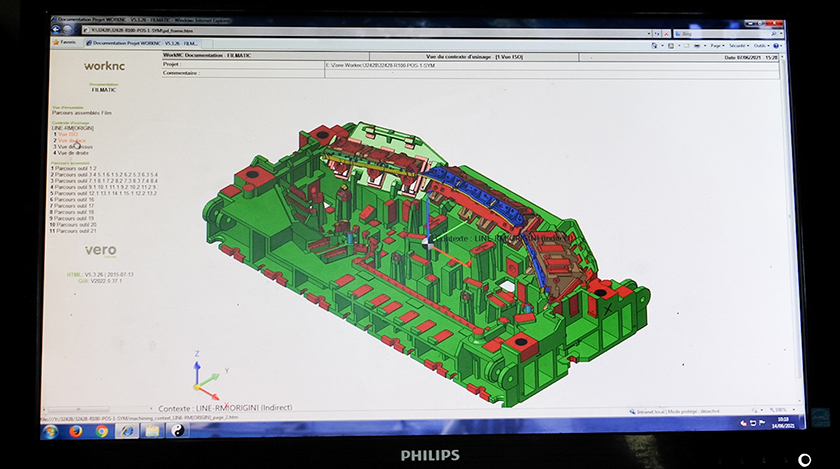
Task: Switch to Internet Explorer taskbar icon
Action: (x=127, y=431)
